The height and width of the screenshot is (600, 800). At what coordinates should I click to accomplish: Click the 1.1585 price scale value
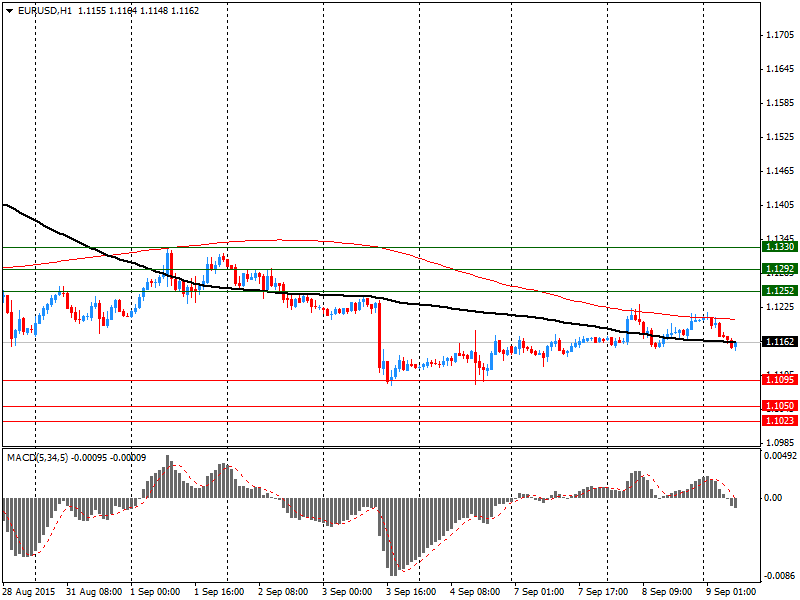tap(780, 103)
